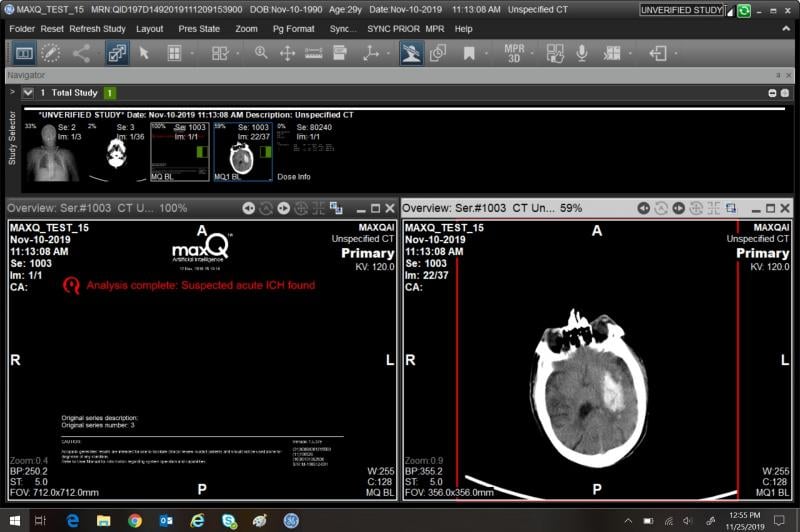The image size is (800, 532).
Task: Click the MPR 3D toolbar button
Action: (514, 53)
